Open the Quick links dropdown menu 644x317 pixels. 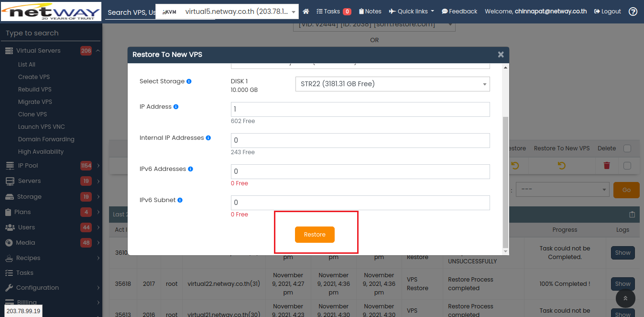point(412,11)
